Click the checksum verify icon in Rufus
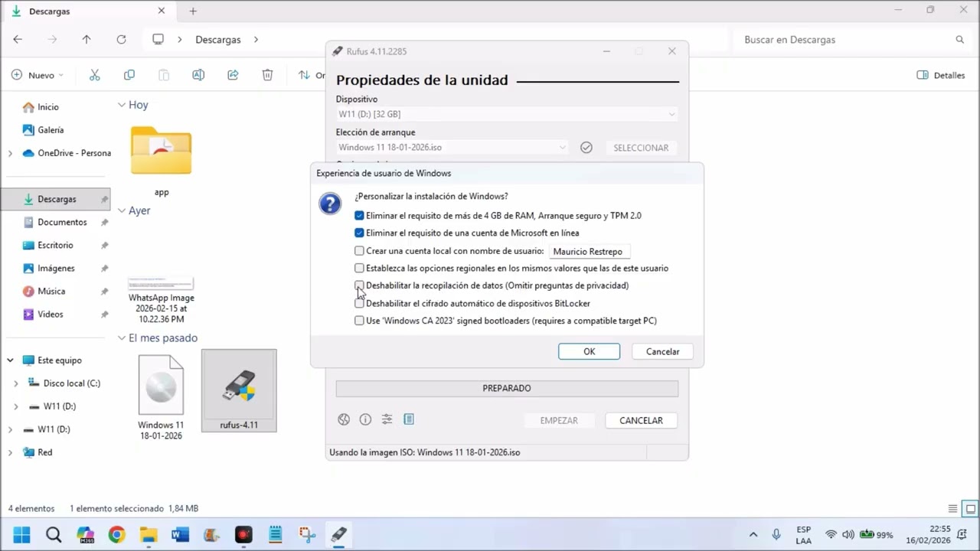 [x=586, y=148]
